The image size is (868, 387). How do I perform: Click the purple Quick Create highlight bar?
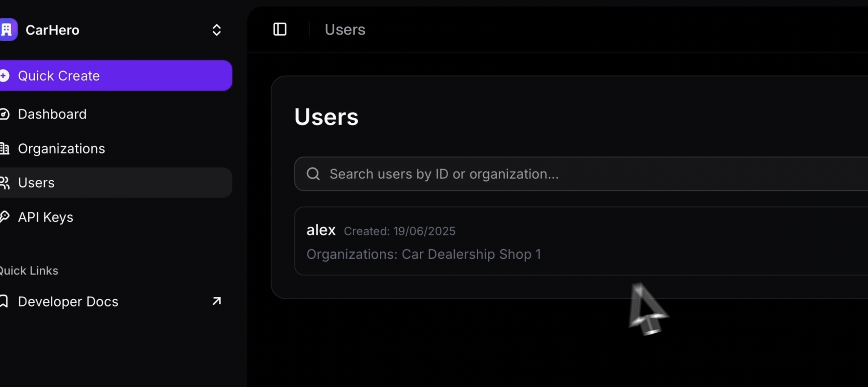pyautogui.click(x=116, y=76)
